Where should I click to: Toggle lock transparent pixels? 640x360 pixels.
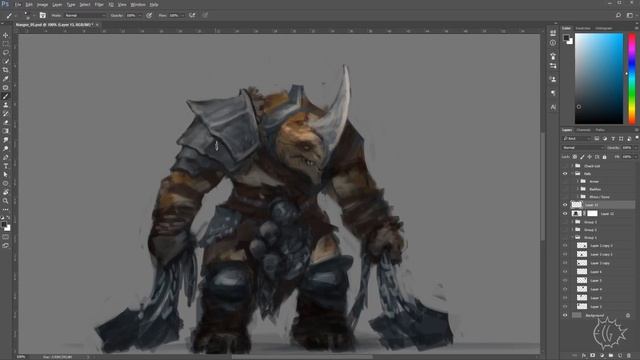tap(575, 157)
